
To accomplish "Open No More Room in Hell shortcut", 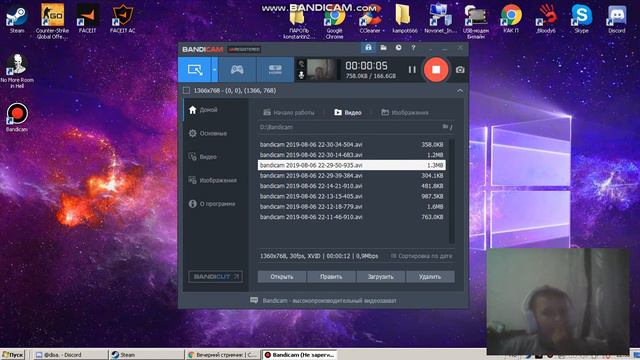I will pos(17,71).
